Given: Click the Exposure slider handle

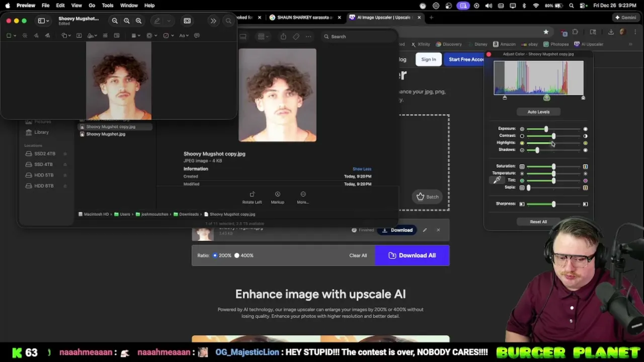Looking at the screenshot, I should tap(546, 129).
